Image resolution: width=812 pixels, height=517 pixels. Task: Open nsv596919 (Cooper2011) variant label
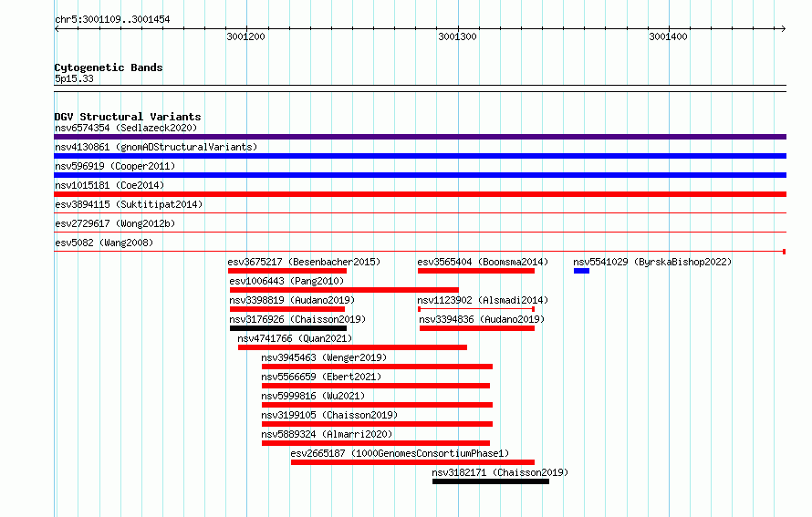click(115, 166)
